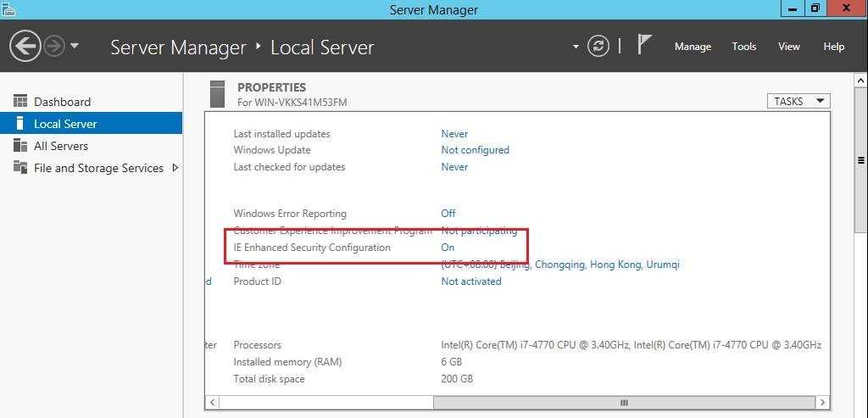Click the forward navigation arrow
The image size is (868, 418).
click(54, 47)
